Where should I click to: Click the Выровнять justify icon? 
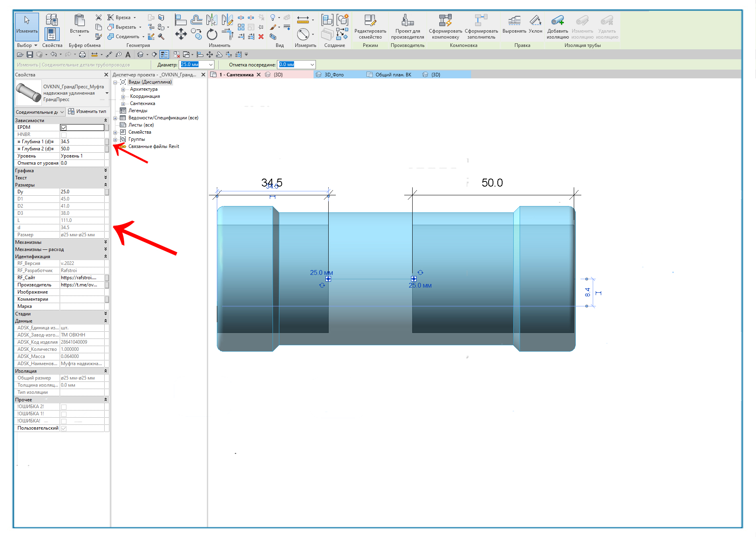[514, 20]
